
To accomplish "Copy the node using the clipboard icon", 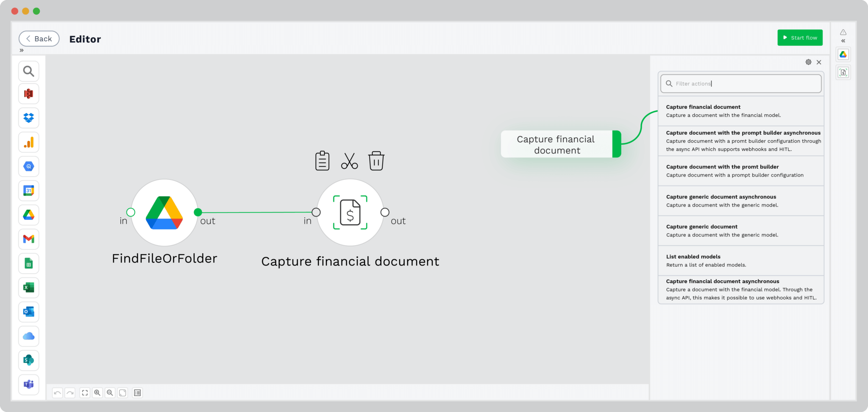I will click(322, 160).
